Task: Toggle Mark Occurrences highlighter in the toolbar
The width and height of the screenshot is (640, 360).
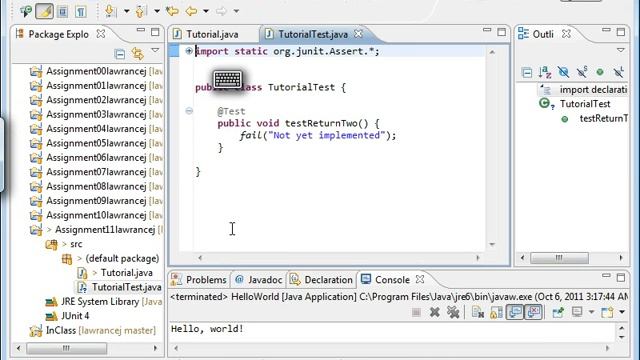Action: (x=44, y=11)
